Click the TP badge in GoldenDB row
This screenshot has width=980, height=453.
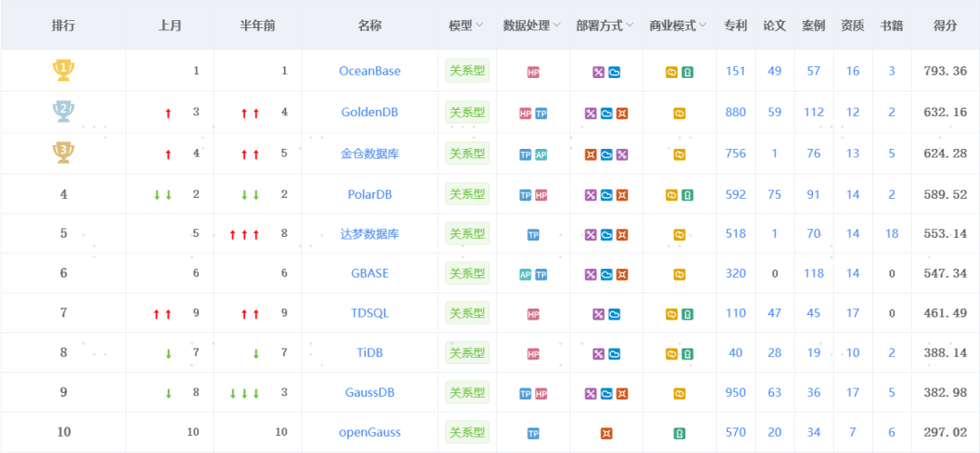coord(541,113)
